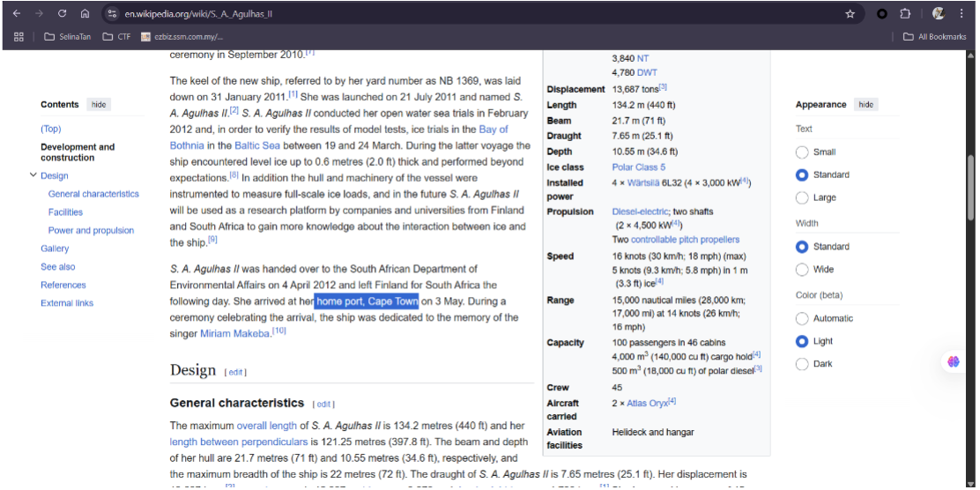Open controllable pitch propellers link
The image size is (980, 490).
(685, 240)
